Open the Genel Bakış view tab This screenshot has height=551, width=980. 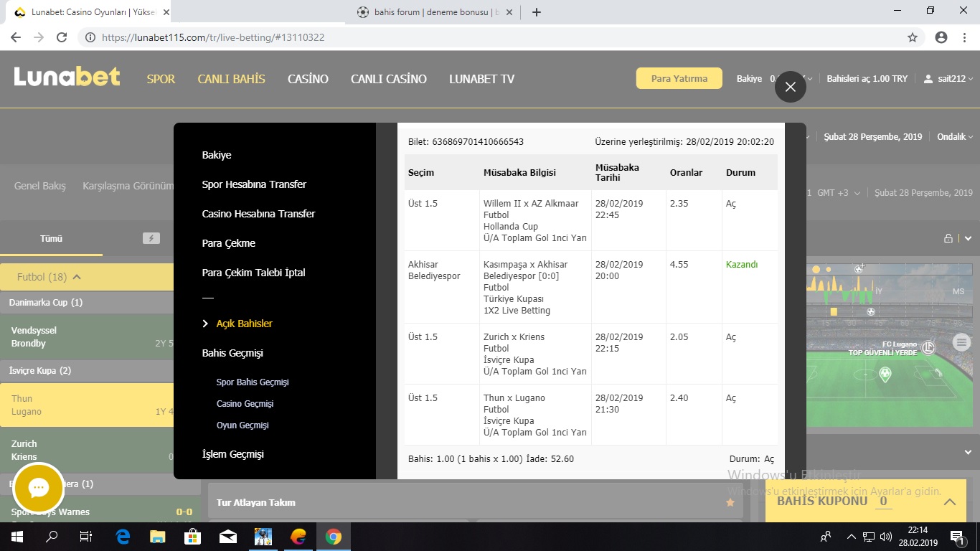pos(39,186)
